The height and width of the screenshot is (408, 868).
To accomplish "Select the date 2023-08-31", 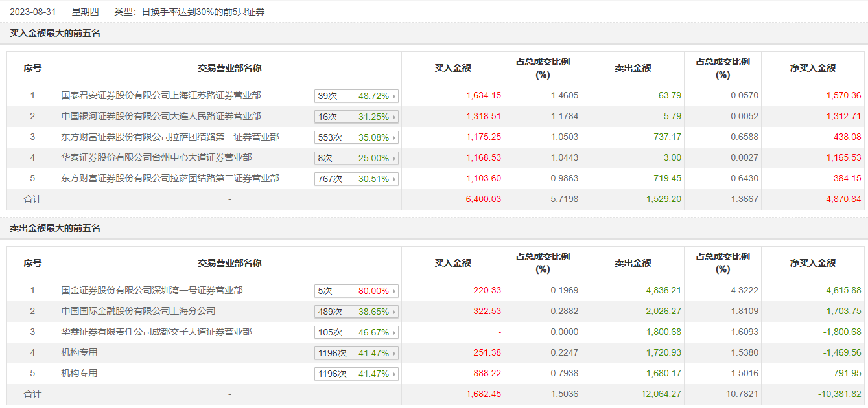I will click(34, 12).
